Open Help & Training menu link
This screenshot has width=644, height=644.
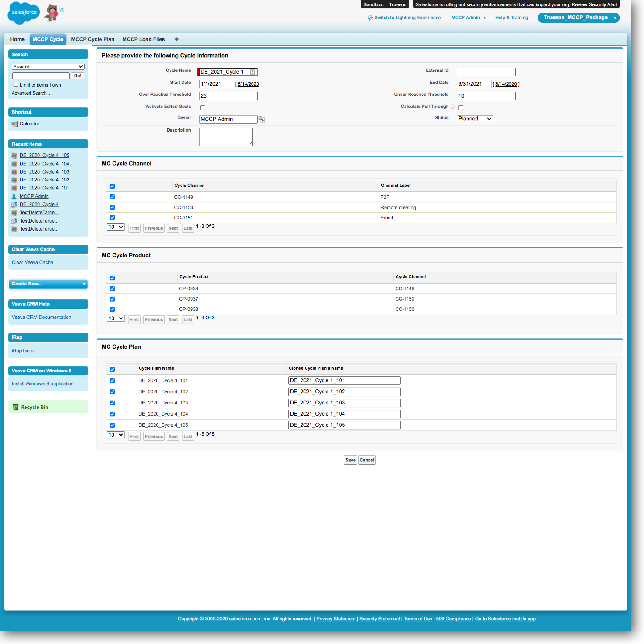[512, 18]
